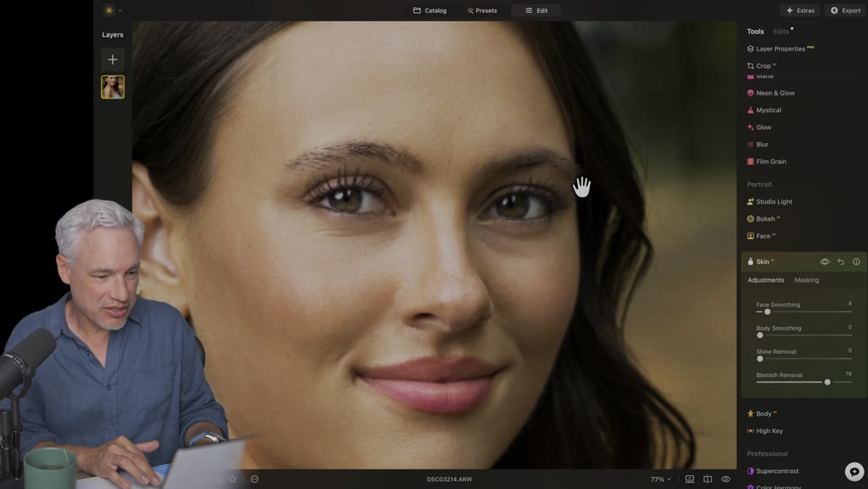
Task: Open the Neon & Glow tool
Action: tap(770, 93)
